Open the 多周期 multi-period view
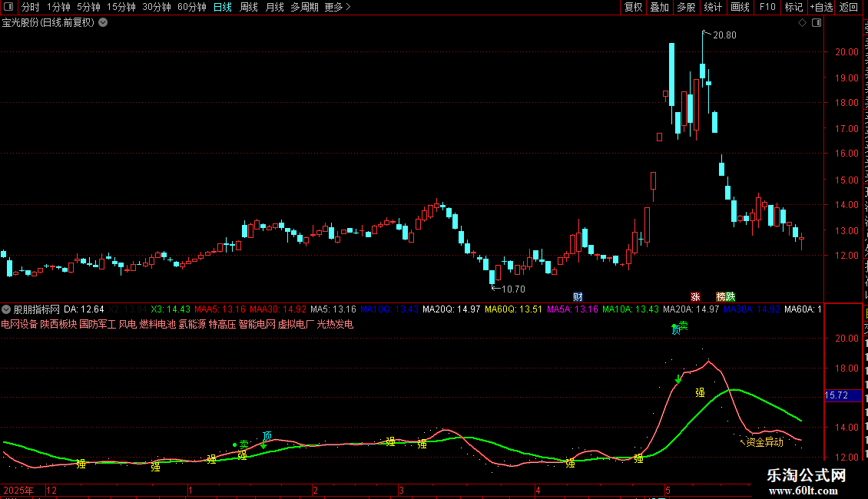868x499 pixels. pos(304,7)
